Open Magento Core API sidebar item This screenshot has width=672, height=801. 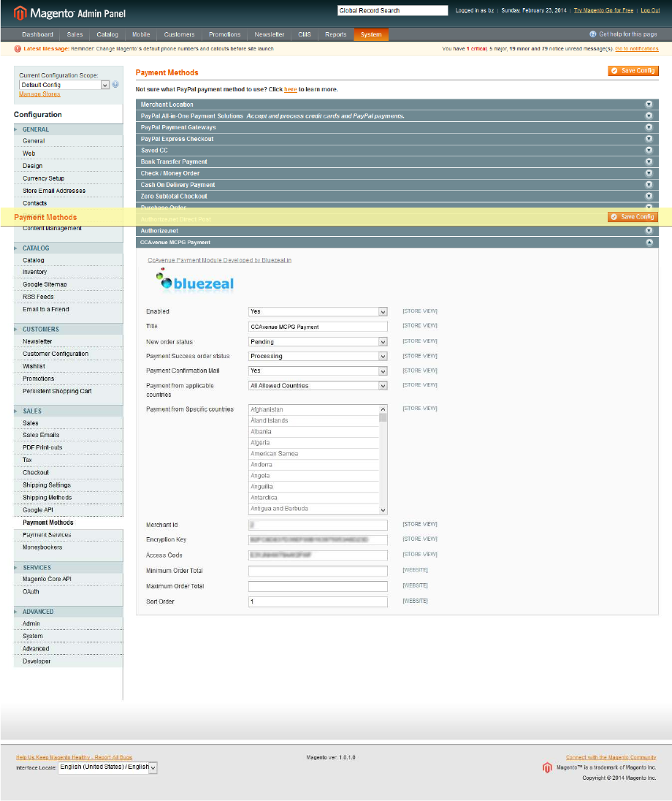(x=47, y=580)
